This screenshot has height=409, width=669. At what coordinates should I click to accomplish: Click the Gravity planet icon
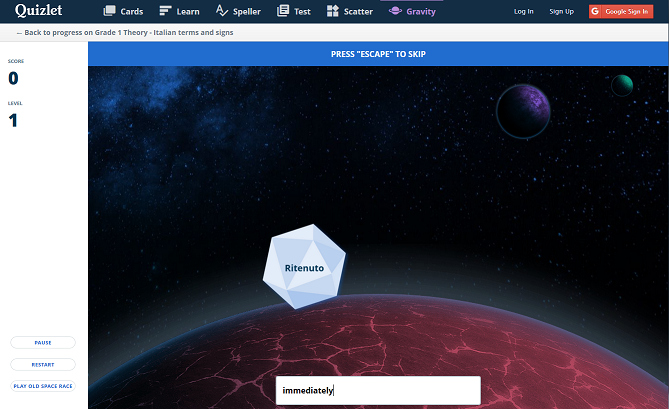tap(395, 11)
